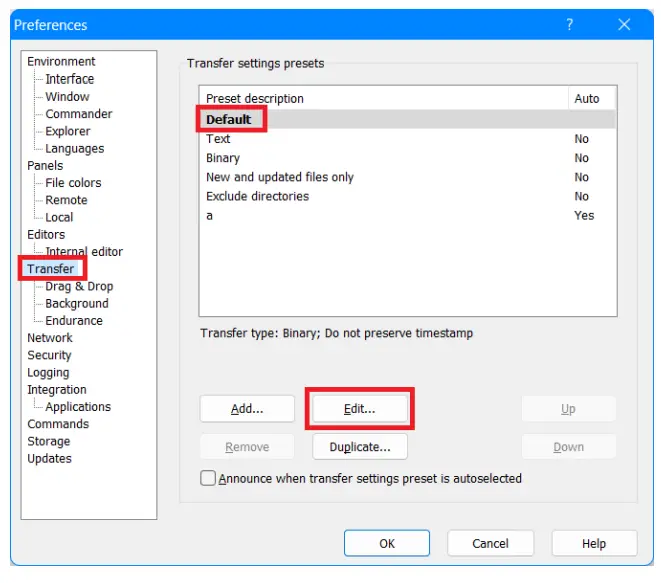Select the preset named 'a'
This screenshot has height=583, width=661.
(408, 216)
